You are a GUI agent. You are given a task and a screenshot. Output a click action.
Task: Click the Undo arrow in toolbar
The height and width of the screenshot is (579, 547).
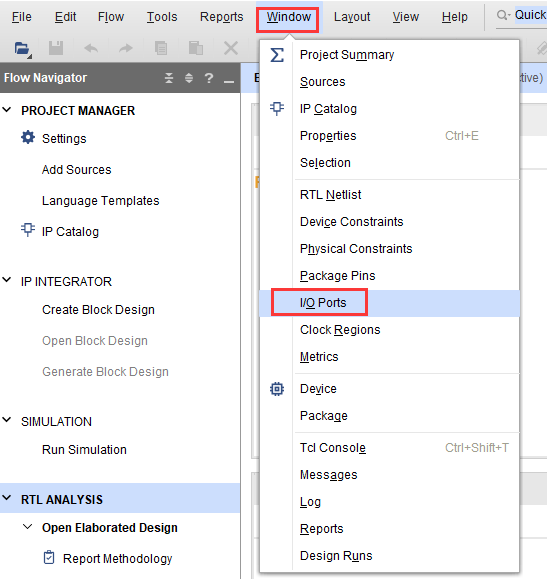91,48
